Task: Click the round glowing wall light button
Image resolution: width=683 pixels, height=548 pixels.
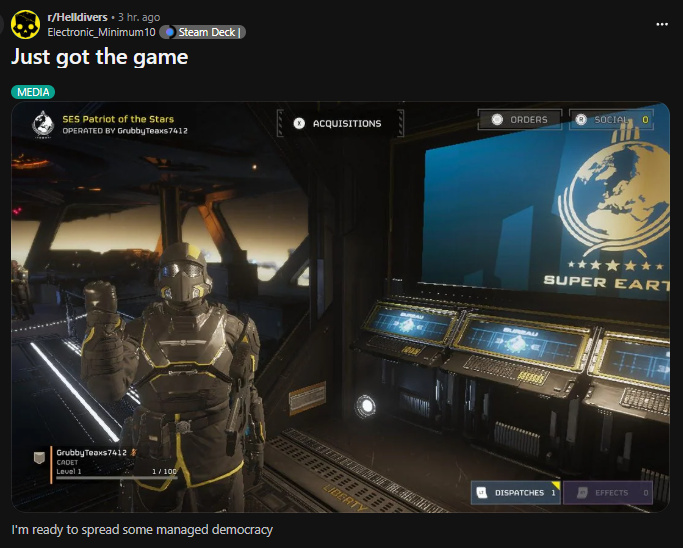Action: pyautogui.click(x=365, y=406)
